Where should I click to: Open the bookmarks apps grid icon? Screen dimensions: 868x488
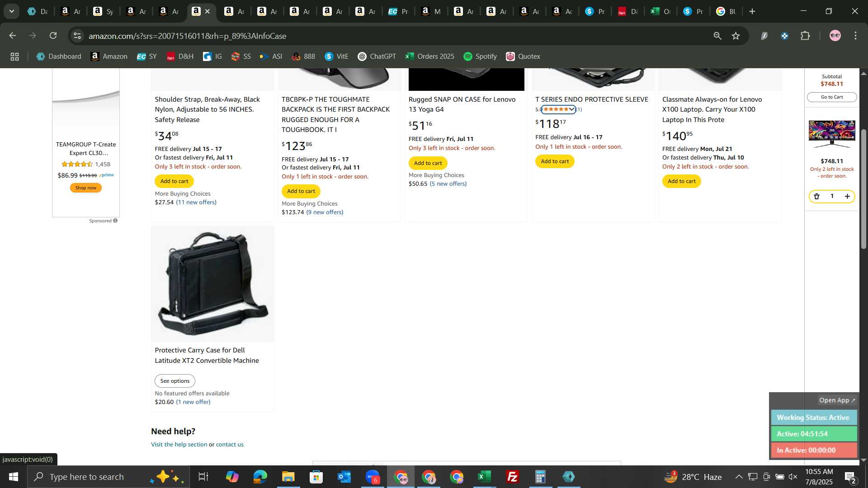(14, 56)
